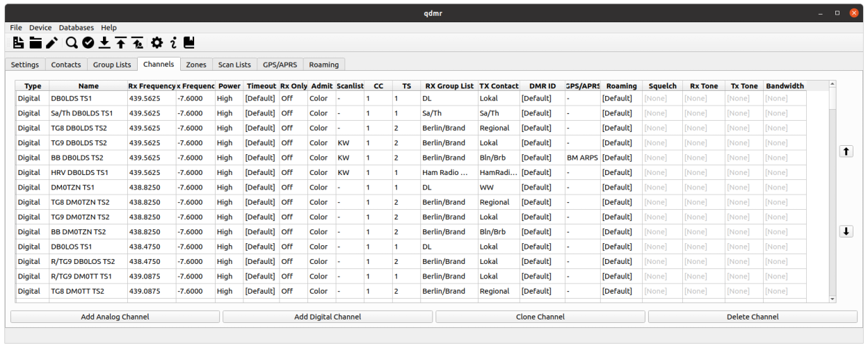Move channel up with arrow button
Image resolution: width=868 pixels, height=348 pixels.
click(846, 151)
